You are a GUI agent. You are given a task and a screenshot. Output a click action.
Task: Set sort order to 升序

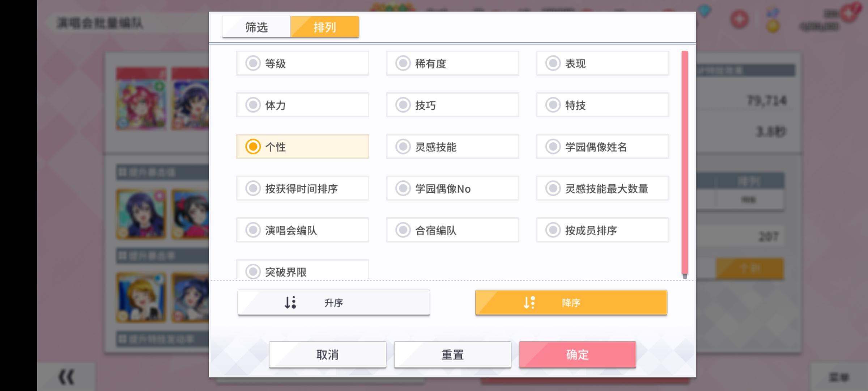click(x=334, y=302)
